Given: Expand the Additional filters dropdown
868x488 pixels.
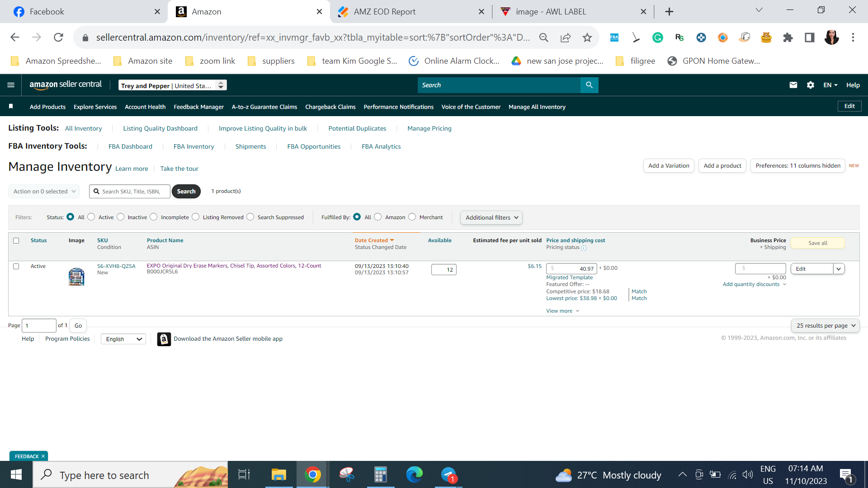Looking at the screenshot, I should pos(491,217).
